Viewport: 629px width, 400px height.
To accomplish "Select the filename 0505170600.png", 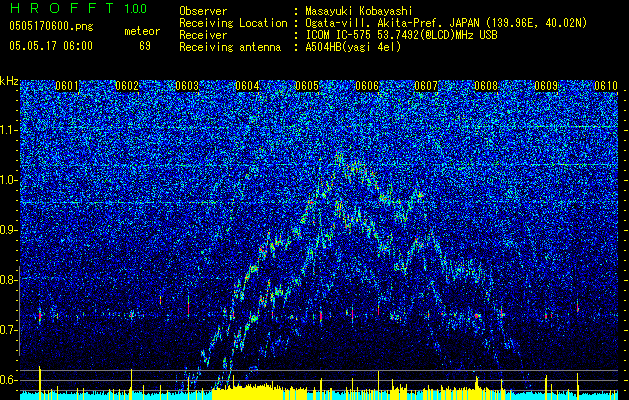I will pyautogui.click(x=51, y=26).
